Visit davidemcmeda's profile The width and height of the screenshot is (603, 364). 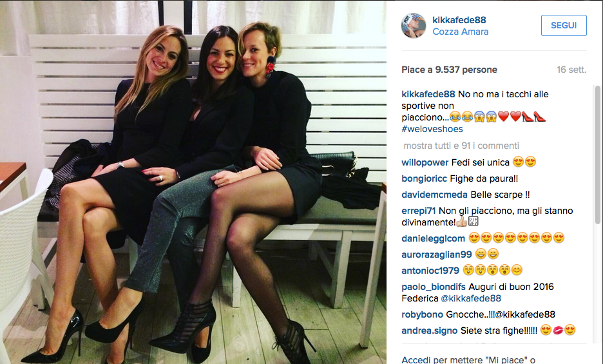(x=435, y=195)
